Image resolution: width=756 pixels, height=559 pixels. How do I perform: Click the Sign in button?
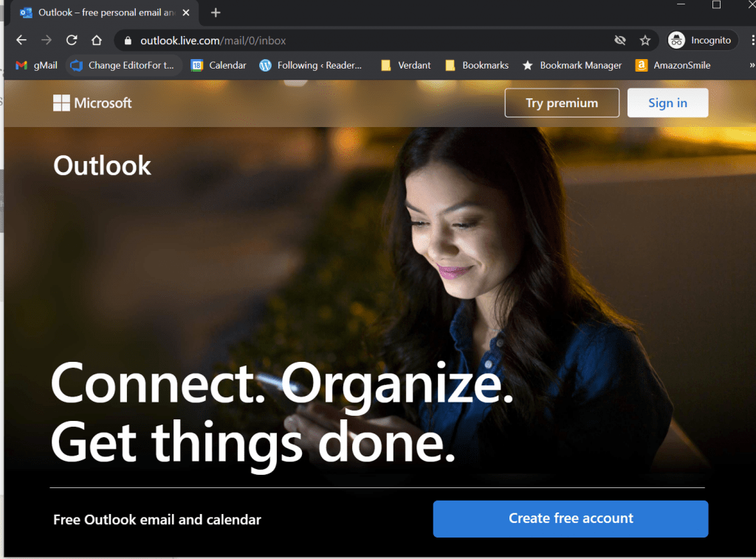click(x=667, y=103)
